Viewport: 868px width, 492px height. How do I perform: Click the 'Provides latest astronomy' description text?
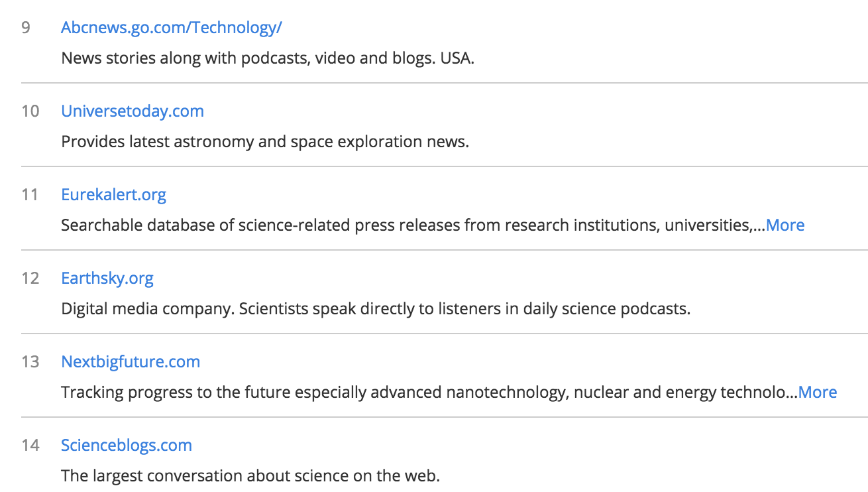264,142
